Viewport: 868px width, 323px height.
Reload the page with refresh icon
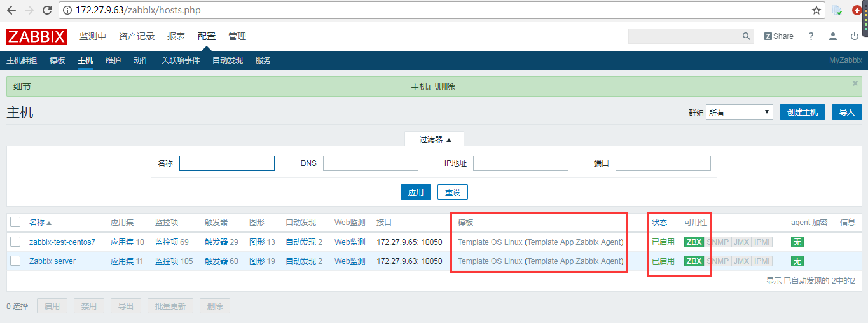[46, 10]
